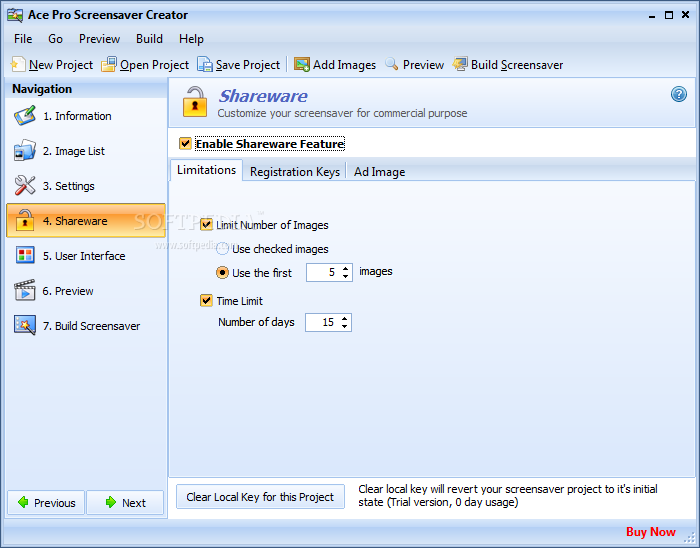The image size is (700, 548).
Task: Switch to the Ad Image tab
Action: [379, 172]
